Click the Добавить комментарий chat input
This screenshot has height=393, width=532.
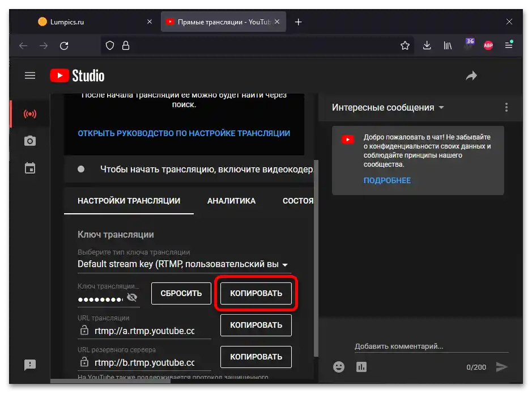pyautogui.click(x=432, y=346)
